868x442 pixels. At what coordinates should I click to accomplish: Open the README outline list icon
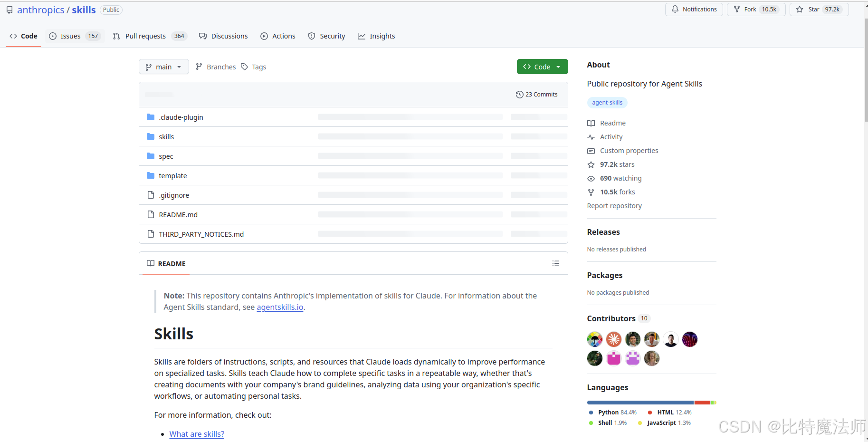coord(556,263)
